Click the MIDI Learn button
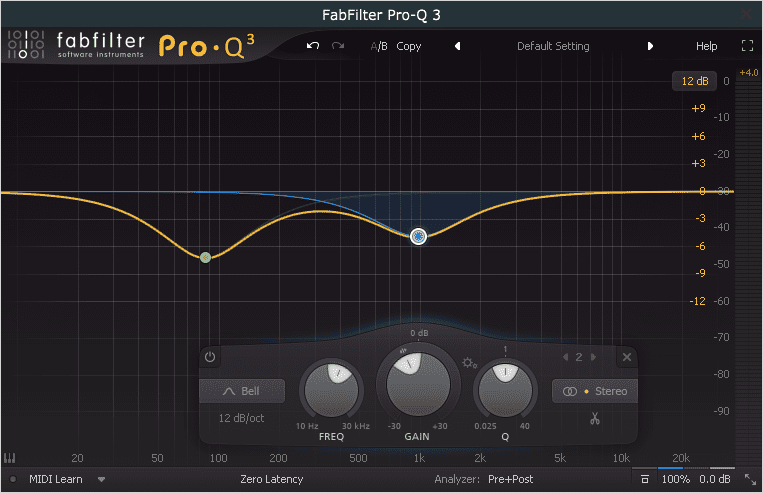 pyautogui.click(x=56, y=479)
